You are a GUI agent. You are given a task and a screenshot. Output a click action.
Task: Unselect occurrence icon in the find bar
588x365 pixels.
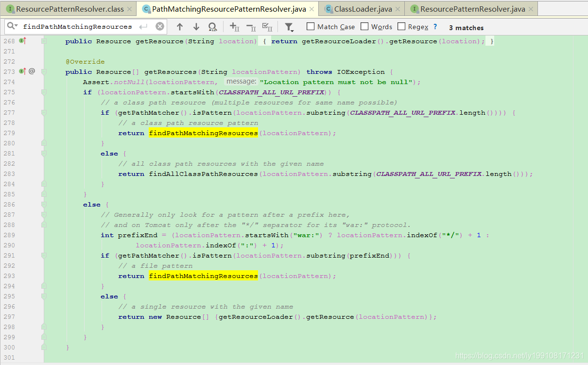point(251,27)
